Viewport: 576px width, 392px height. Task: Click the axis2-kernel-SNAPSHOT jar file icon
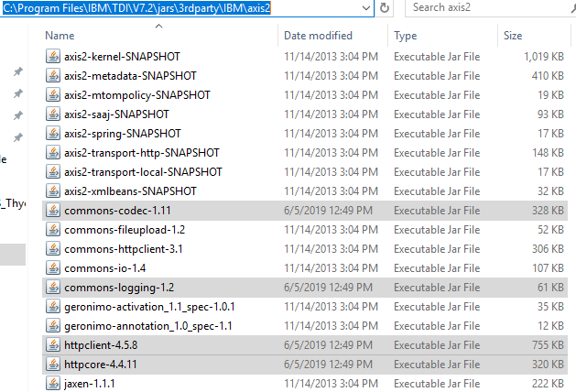click(53, 57)
